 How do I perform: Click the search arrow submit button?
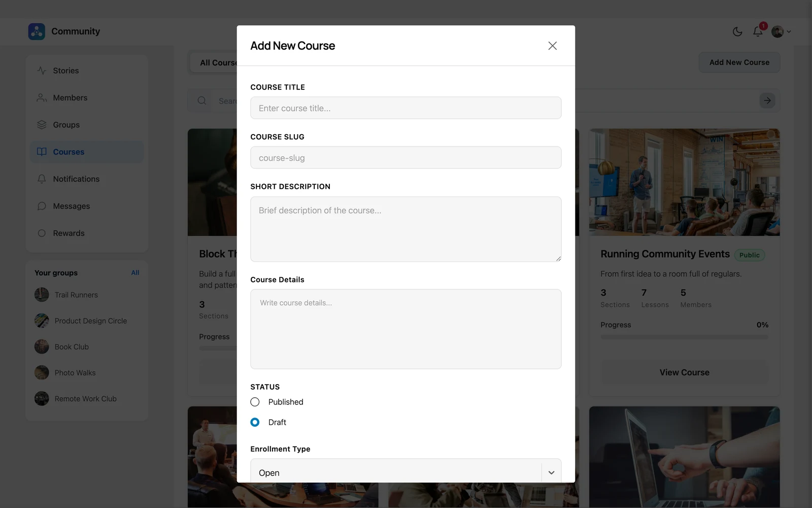[767, 101]
